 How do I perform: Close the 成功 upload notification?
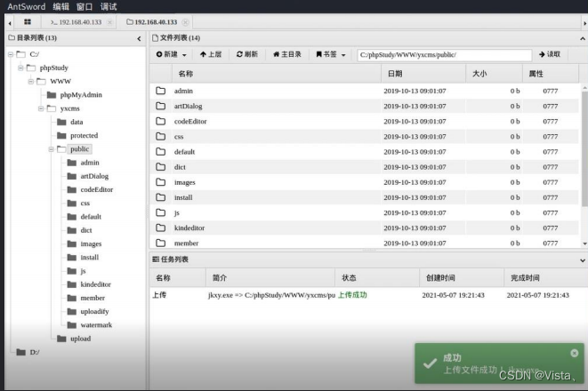click(x=574, y=353)
